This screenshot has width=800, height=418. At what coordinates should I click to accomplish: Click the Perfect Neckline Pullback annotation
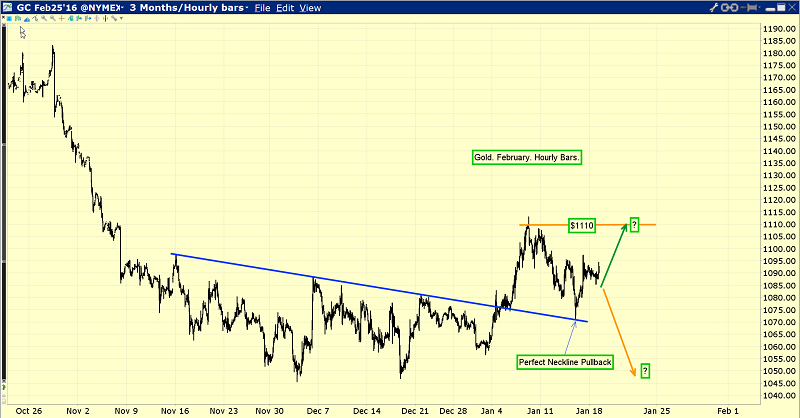pos(565,362)
